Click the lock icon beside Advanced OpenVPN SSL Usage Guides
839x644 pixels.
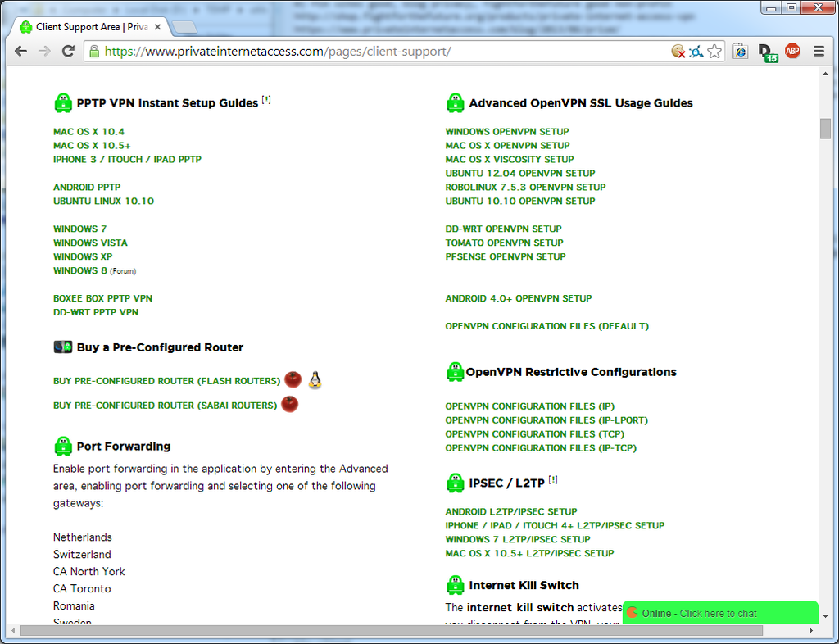click(x=456, y=102)
